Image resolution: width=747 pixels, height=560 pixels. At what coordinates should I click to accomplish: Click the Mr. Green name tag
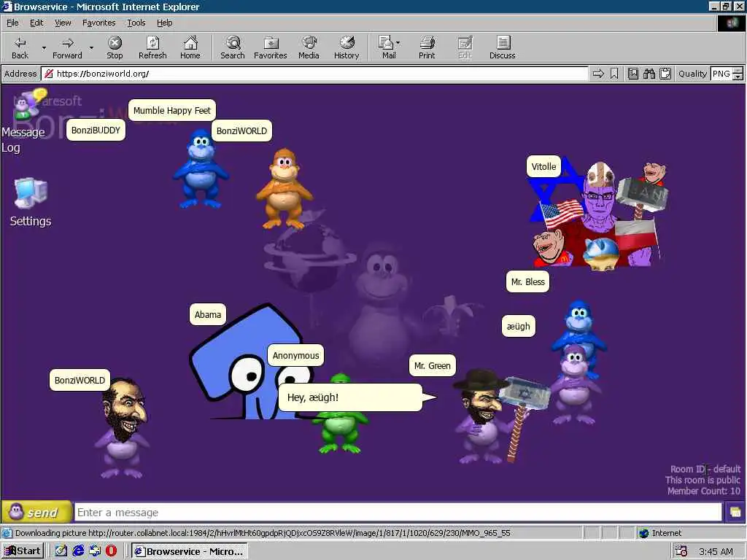[432, 366]
